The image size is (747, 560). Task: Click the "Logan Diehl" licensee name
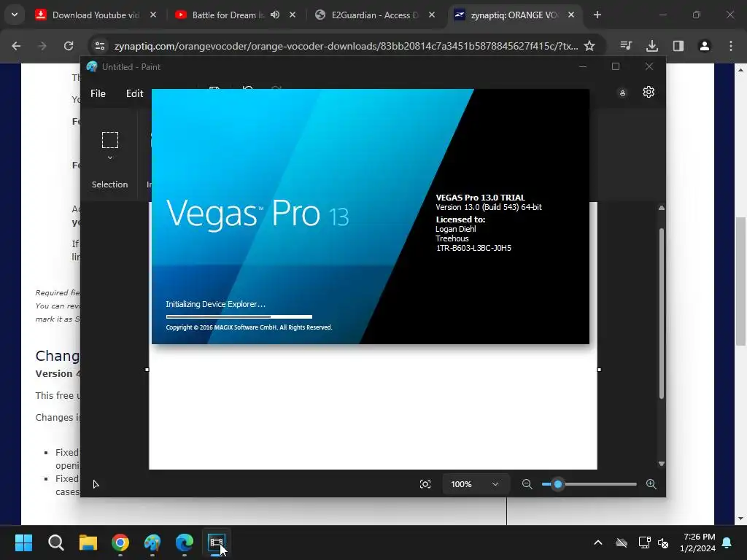455,229
